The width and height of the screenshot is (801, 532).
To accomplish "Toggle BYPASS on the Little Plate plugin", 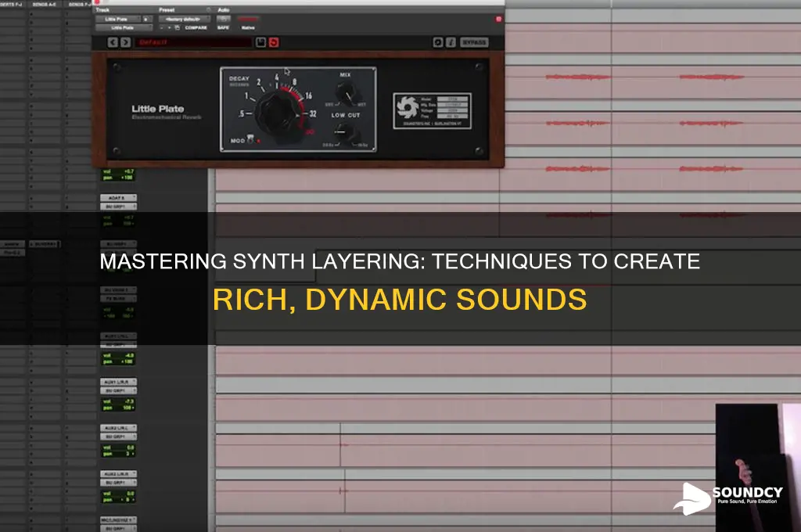I will tap(474, 42).
